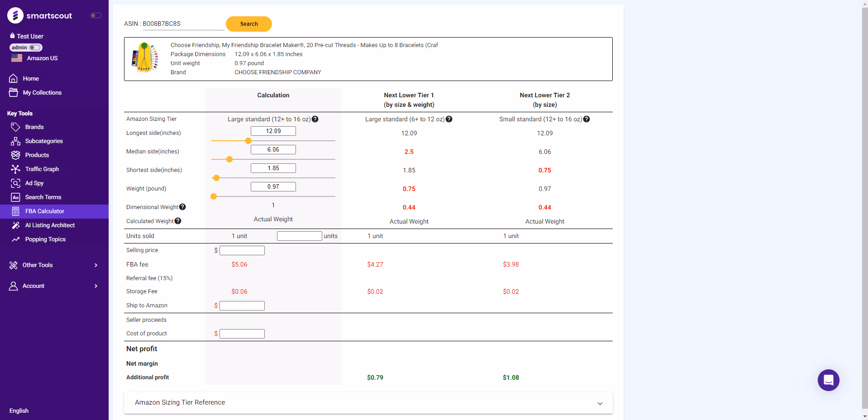Click the Calculated Weight help icon
This screenshot has height=420, width=868.
point(178,221)
